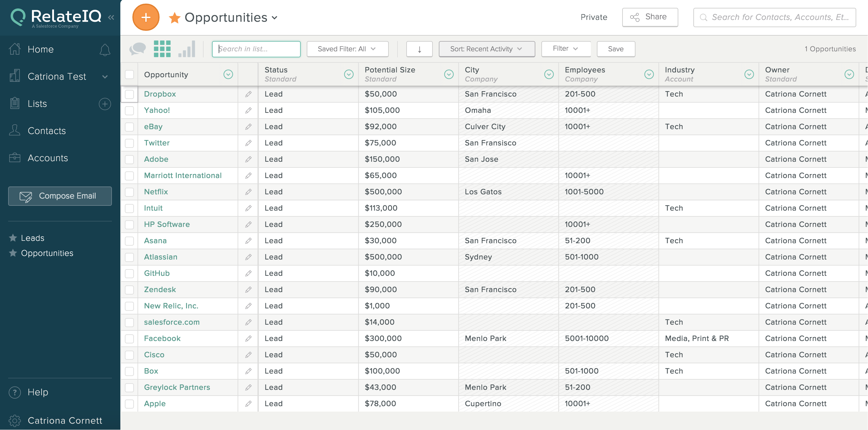Open Status column options chevron
This screenshot has width=868, height=430.
349,74
